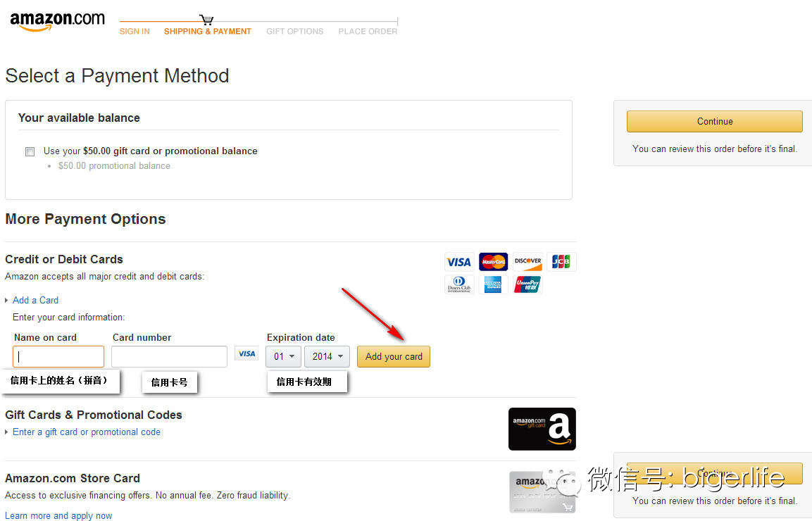Viewport: 812px width, 521px height.
Task: Open the expiration year 2014 dropdown
Action: [x=327, y=357]
